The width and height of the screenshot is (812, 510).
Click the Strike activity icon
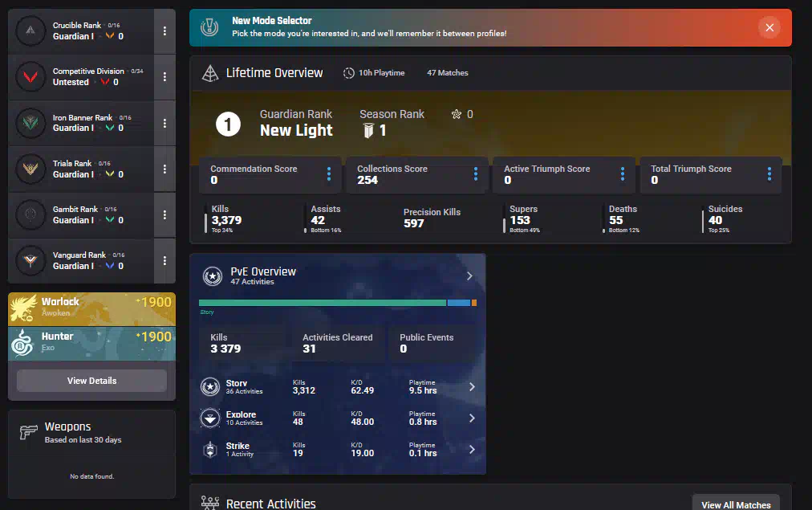(210, 449)
